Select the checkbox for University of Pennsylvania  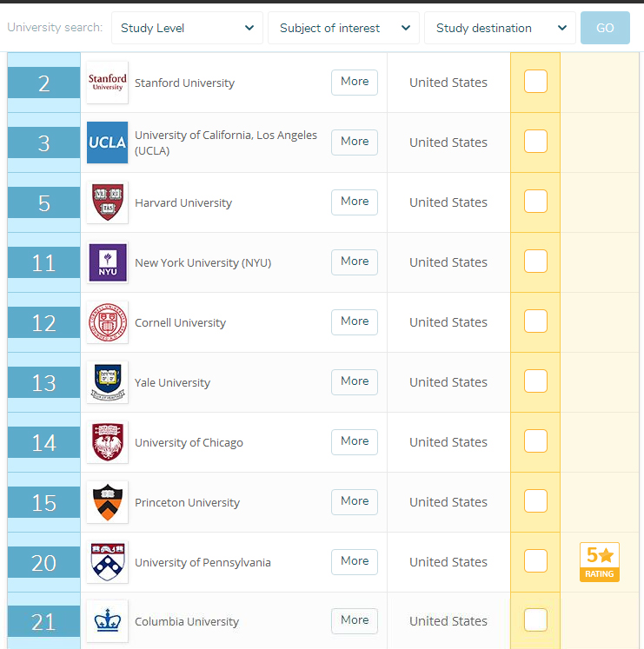click(535, 561)
